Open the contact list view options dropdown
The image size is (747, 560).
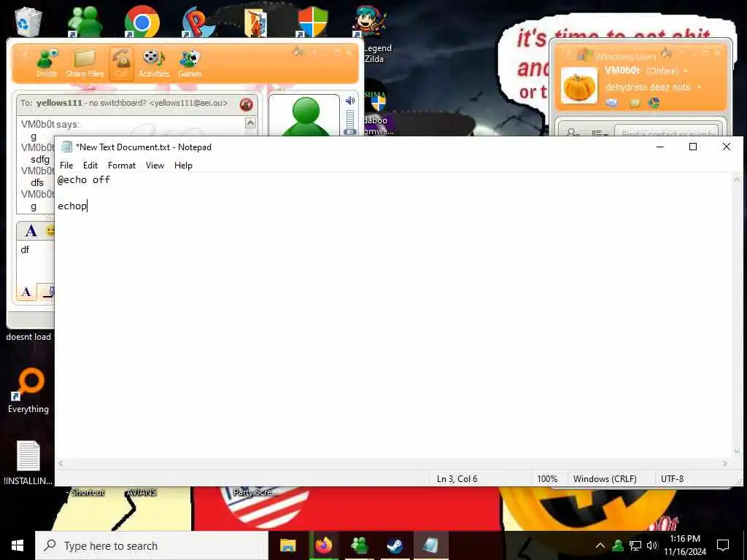pyautogui.click(x=600, y=133)
